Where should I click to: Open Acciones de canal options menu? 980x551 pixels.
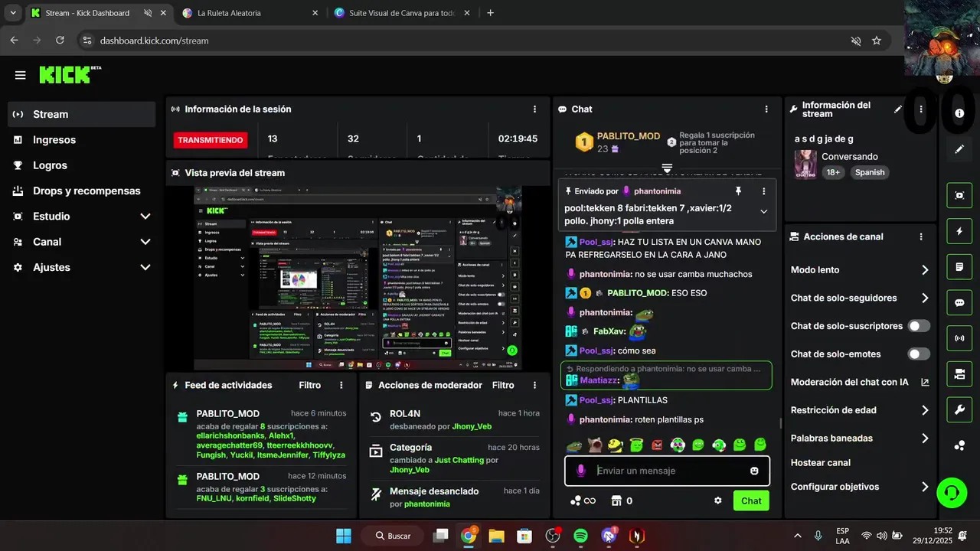coord(921,237)
